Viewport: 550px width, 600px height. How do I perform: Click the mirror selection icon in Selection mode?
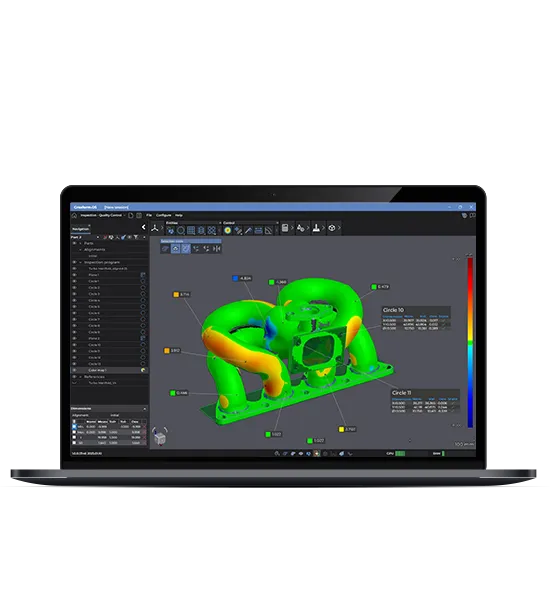pos(216,249)
